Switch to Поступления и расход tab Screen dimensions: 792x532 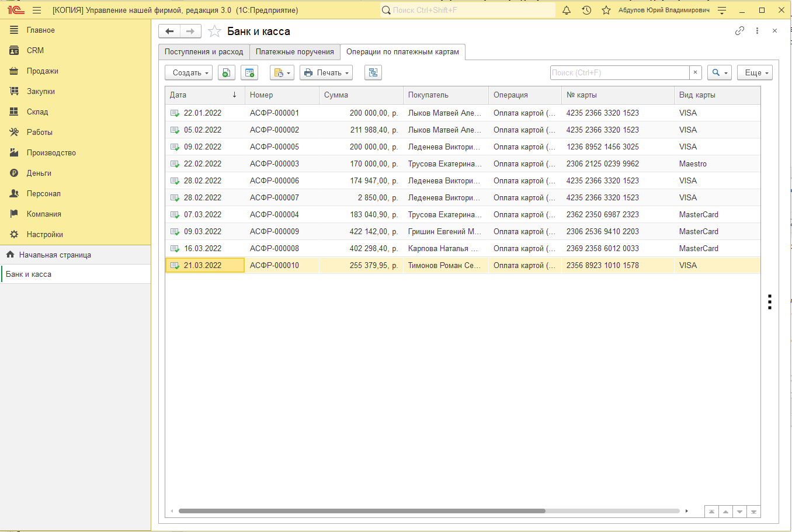click(x=204, y=52)
